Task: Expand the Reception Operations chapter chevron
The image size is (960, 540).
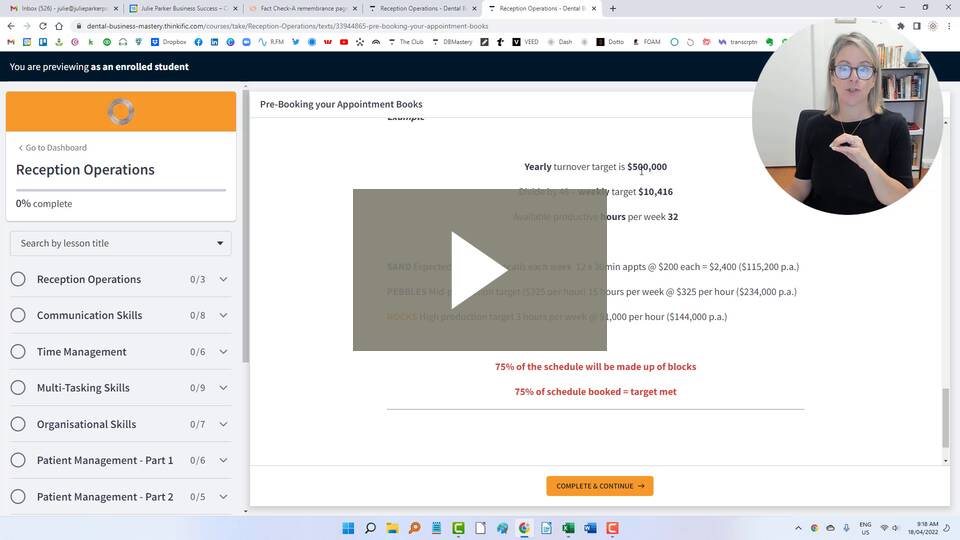Action: pyautogui.click(x=223, y=279)
